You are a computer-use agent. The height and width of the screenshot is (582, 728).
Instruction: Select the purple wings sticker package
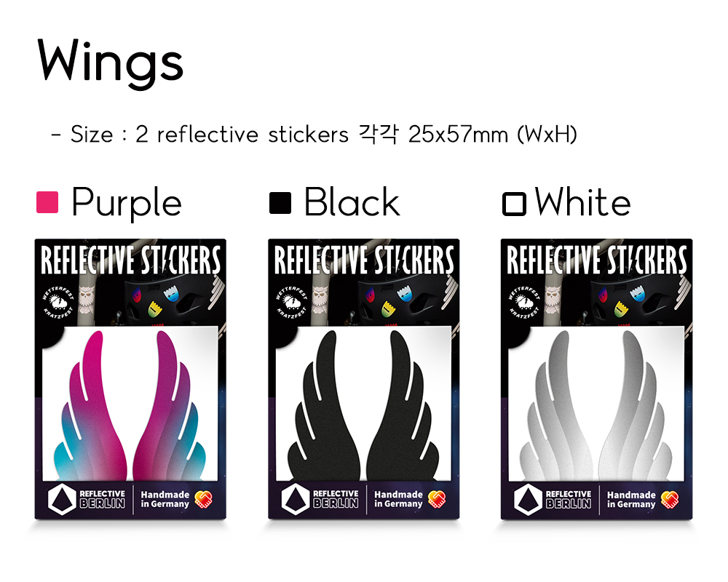(130, 379)
